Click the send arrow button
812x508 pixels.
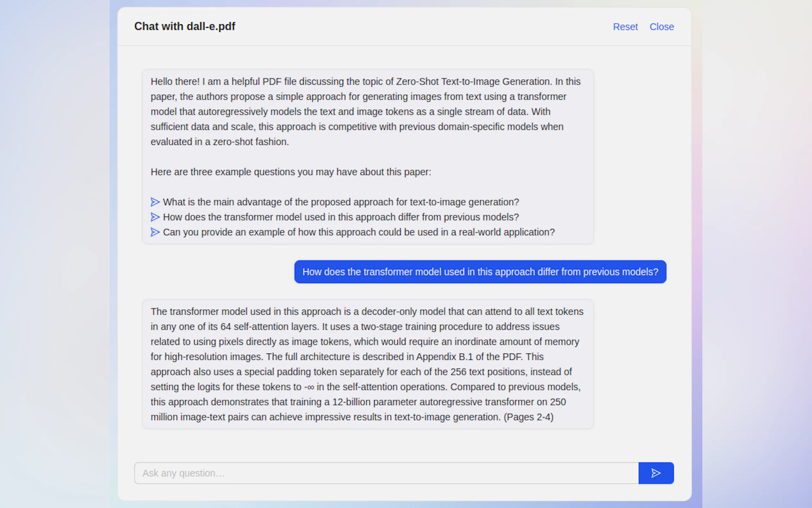click(656, 473)
